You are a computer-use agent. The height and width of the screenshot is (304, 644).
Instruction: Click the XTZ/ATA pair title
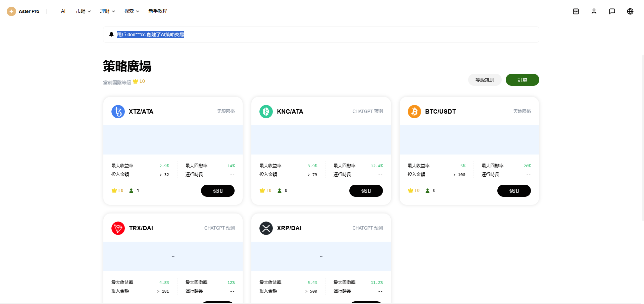[141, 112]
